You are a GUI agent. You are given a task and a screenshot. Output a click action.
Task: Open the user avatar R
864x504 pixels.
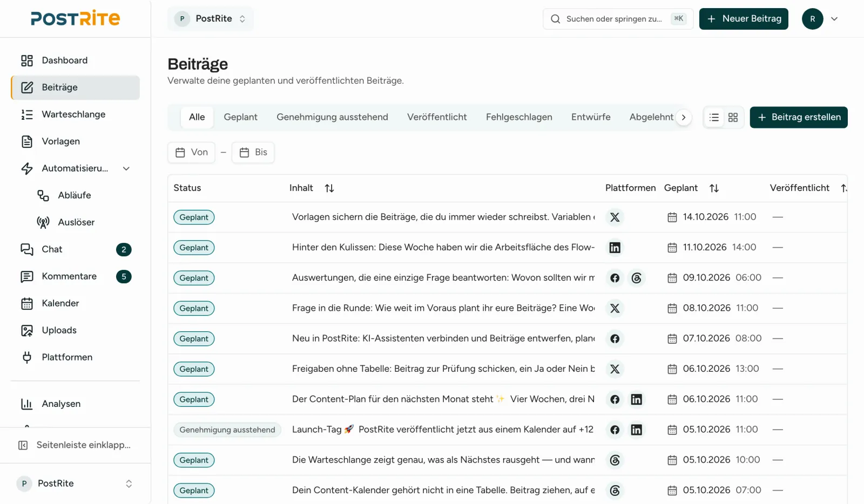click(x=812, y=19)
